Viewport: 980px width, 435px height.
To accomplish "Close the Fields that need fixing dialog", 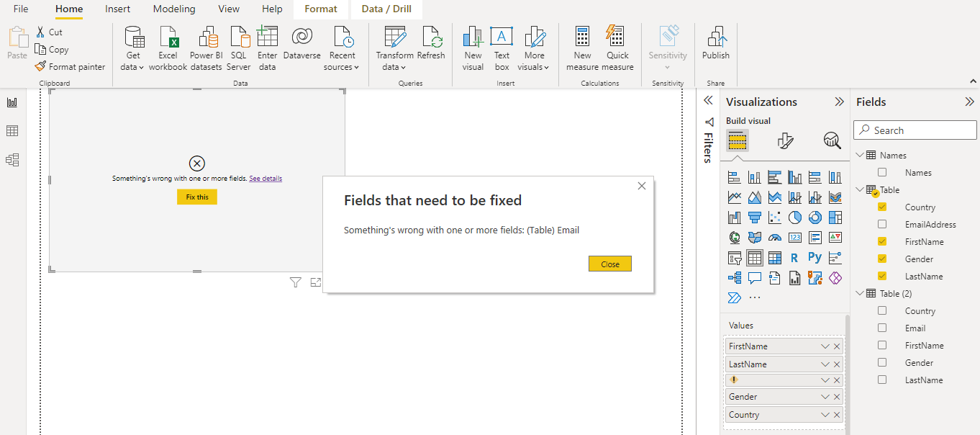I will click(610, 264).
